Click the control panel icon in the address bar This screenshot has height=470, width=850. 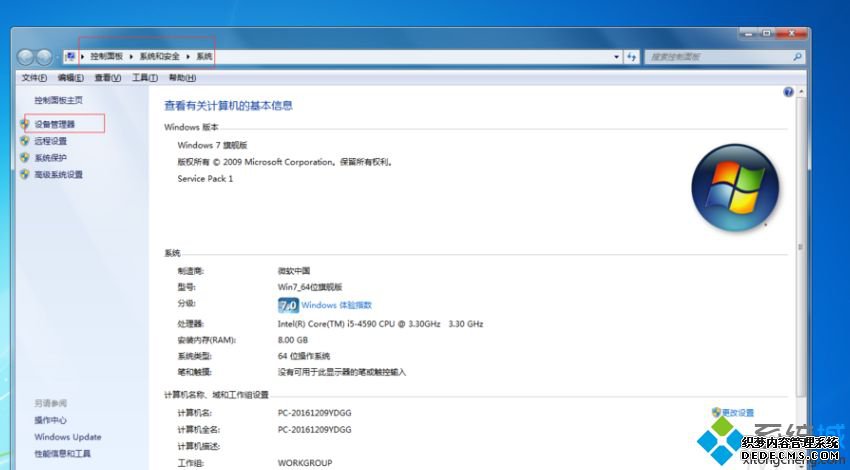tap(70, 56)
